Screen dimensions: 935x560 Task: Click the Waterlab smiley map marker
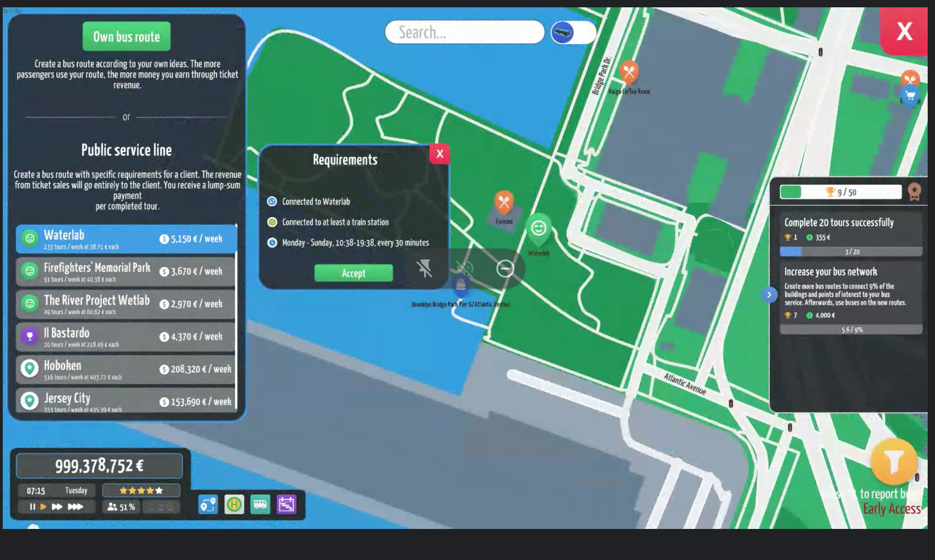coord(538,228)
